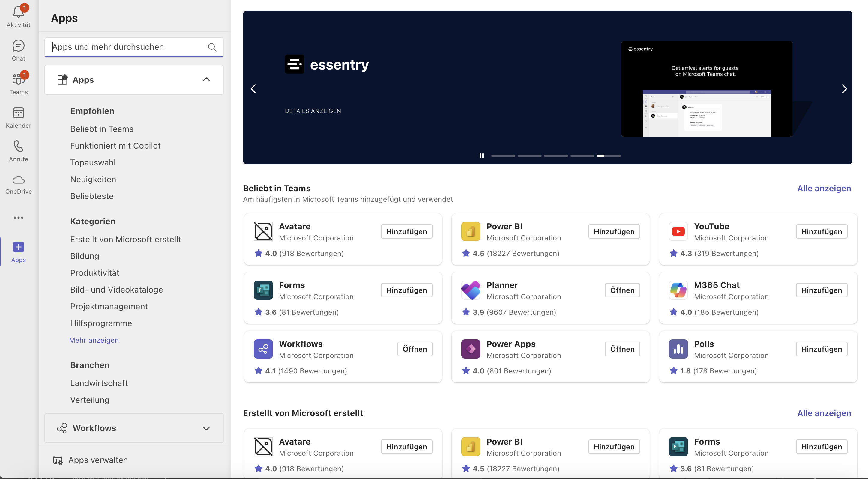Expand the Workflows section chevron
The image size is (868, 479).
tap(206, 428)
